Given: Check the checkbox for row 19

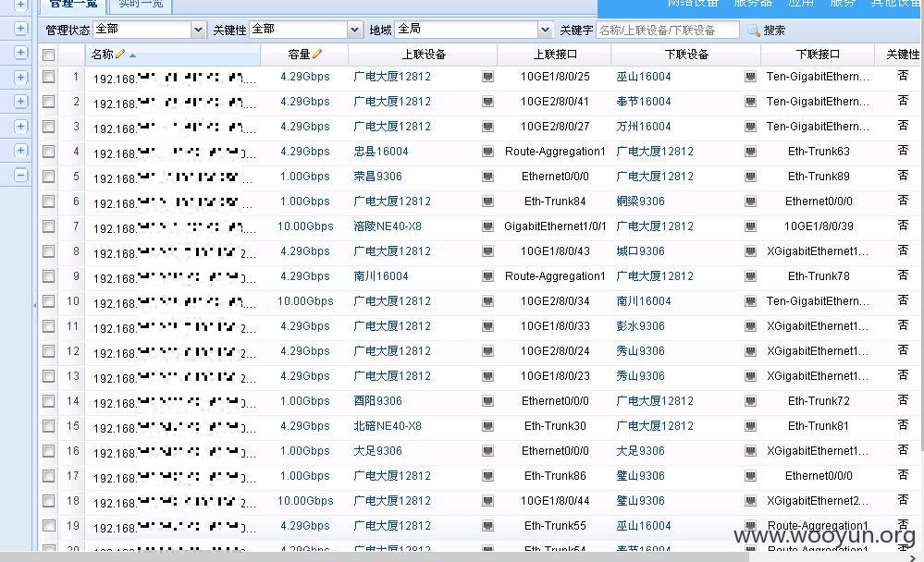Looking at the screenshot, I should 48,526.
